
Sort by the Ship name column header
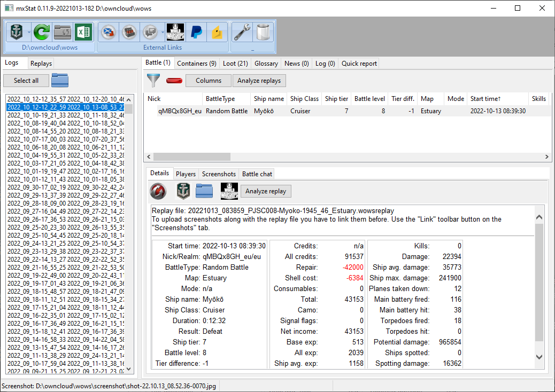click(269, 99)
